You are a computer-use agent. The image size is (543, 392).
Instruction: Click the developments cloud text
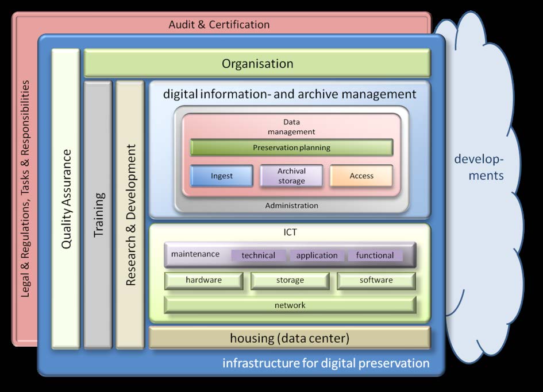coord(479,167)
